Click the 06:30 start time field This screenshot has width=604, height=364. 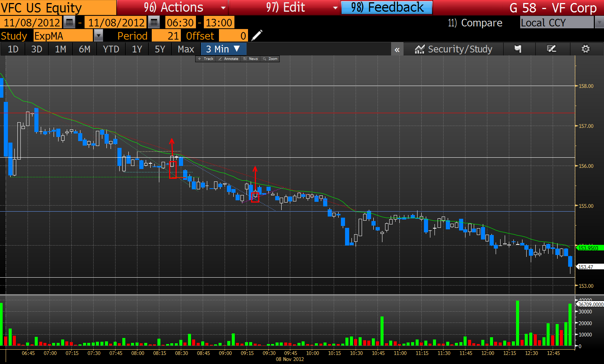(180, 23)
